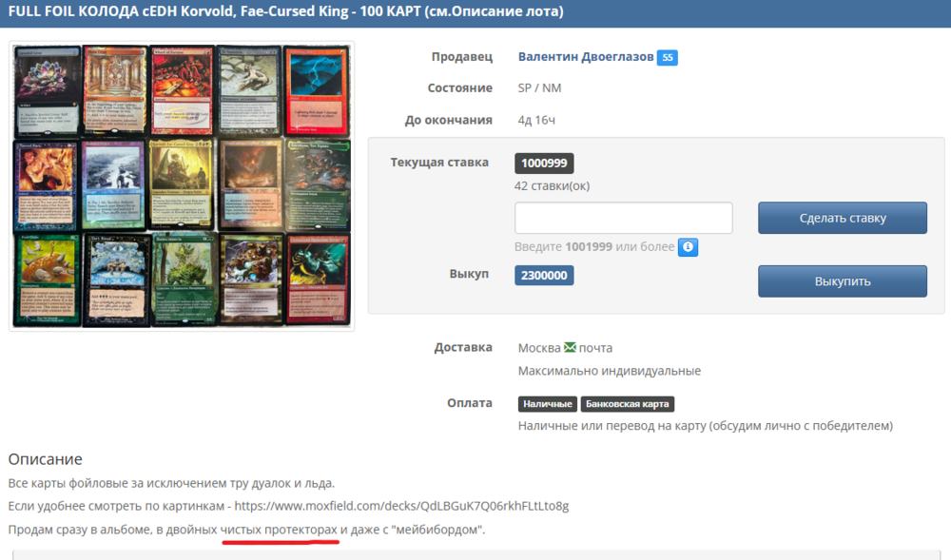Select the Наличные payment tag
This screenshot has width=951, height=560.
pos(547,404)
